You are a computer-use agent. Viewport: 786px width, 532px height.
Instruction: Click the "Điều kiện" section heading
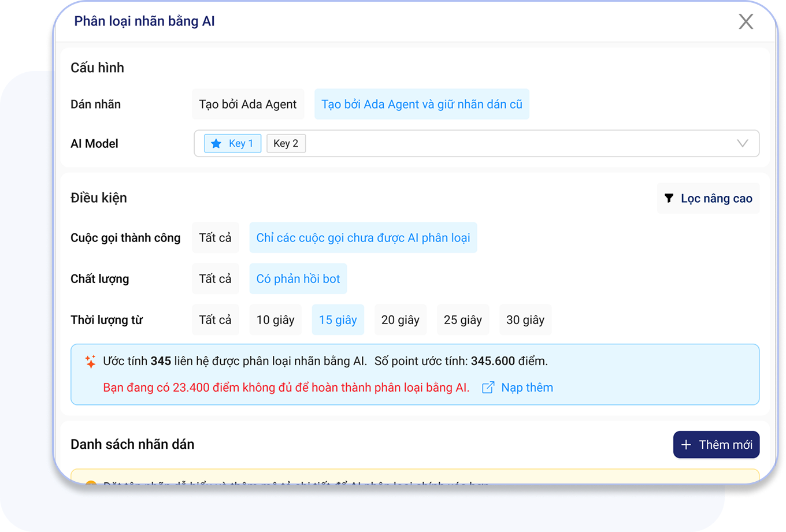click(x=99, y=198)
